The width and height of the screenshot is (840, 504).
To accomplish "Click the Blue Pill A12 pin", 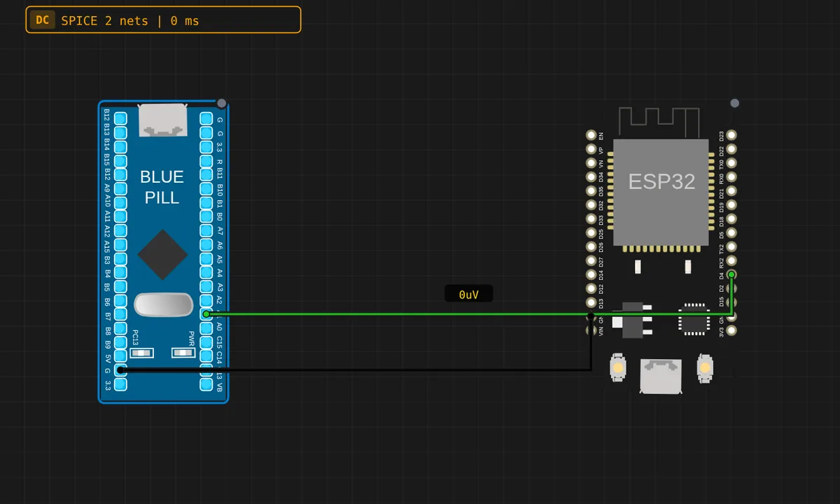I will (x=120, y=230).
